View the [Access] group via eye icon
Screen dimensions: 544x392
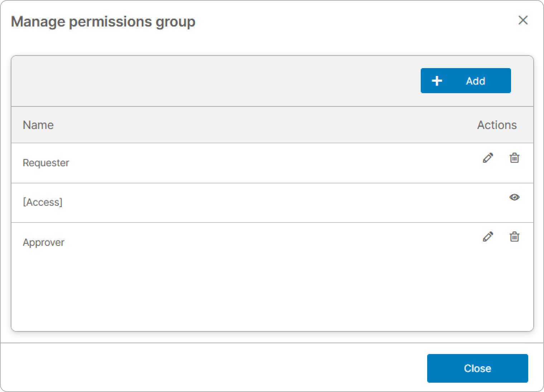click(514, 197)
